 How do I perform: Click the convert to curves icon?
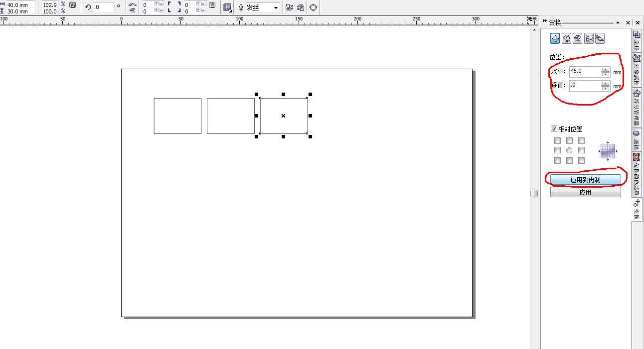[x=289, y=7]
